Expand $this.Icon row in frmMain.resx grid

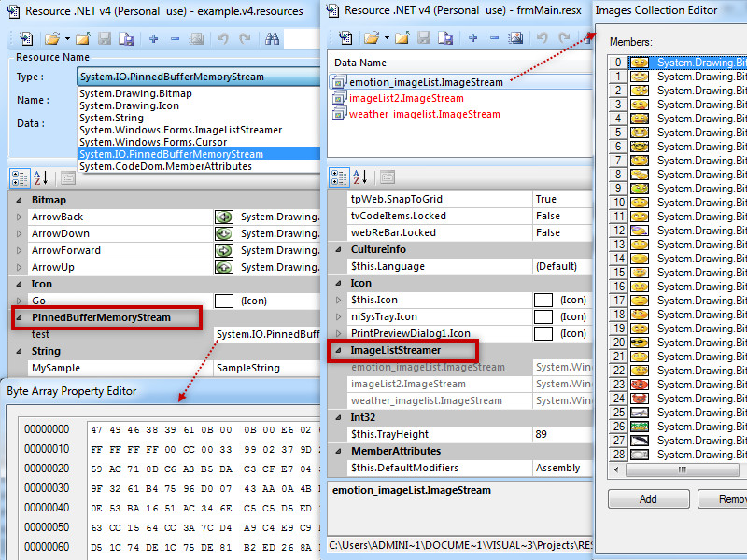[338, 300]
